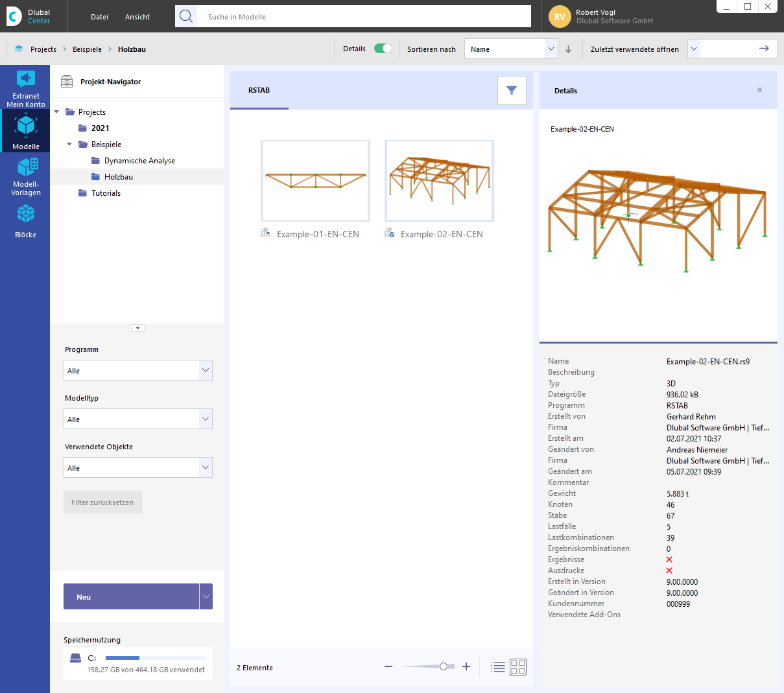Image resolution: width=784 pixels, height=693 pixels.
Task: Open the filter panel in the RSTAB view
Action: [512, 90]
